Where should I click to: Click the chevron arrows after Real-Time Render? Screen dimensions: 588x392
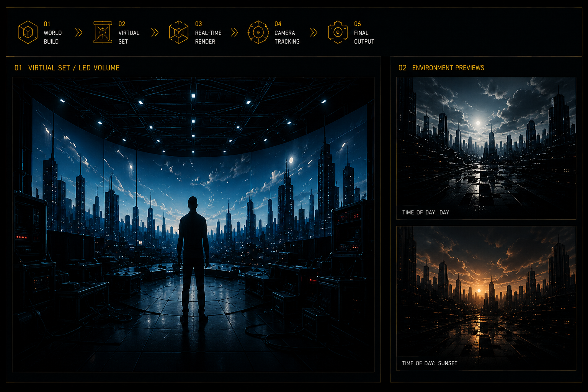(x=234, y=33)
